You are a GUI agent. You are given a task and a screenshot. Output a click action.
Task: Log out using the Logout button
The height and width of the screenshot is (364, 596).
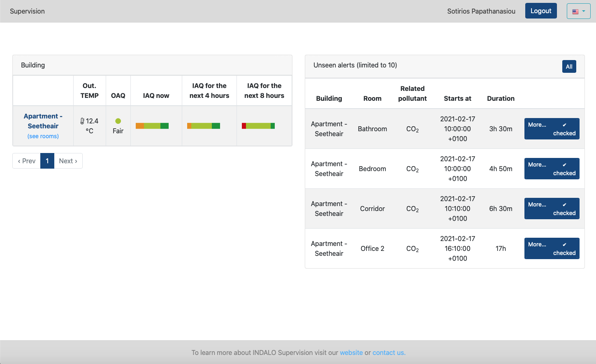click(540, 11)
